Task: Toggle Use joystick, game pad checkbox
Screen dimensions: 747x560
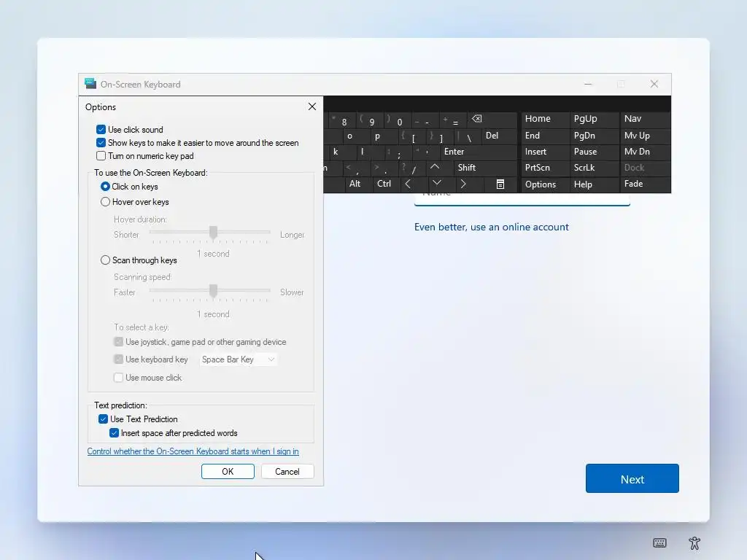Action: pyautogui.click(x=118, y=342)
